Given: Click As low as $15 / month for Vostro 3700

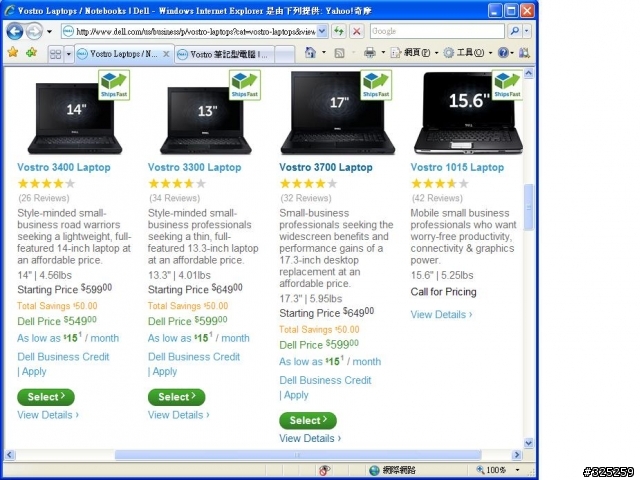Looking at the screenshot, I should tap(330, 361).
